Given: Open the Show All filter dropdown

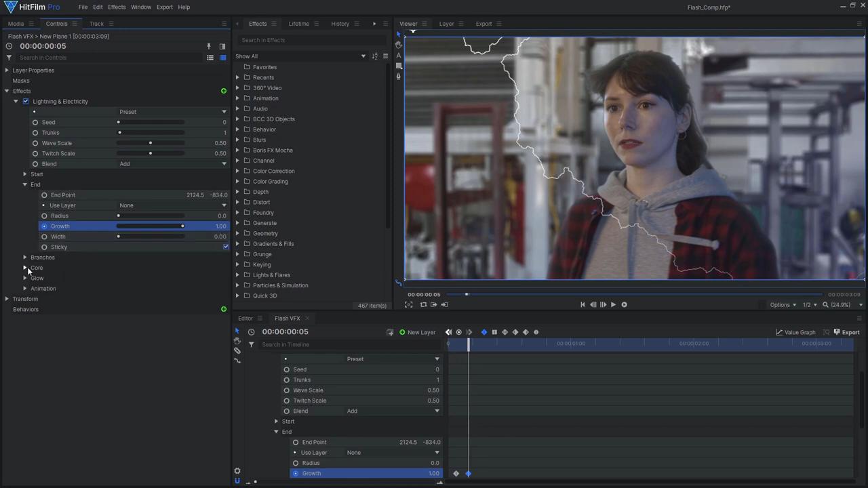Looking at the screenshot, I should coord(300,56).
